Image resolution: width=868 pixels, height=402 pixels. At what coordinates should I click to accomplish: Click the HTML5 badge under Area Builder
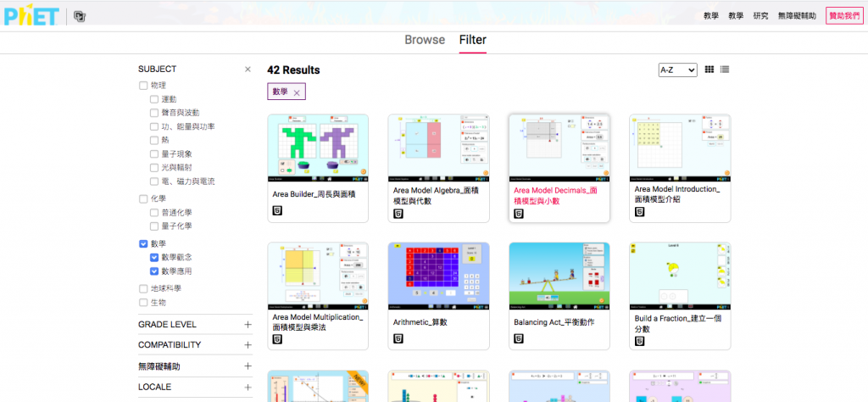pos(277,210)
